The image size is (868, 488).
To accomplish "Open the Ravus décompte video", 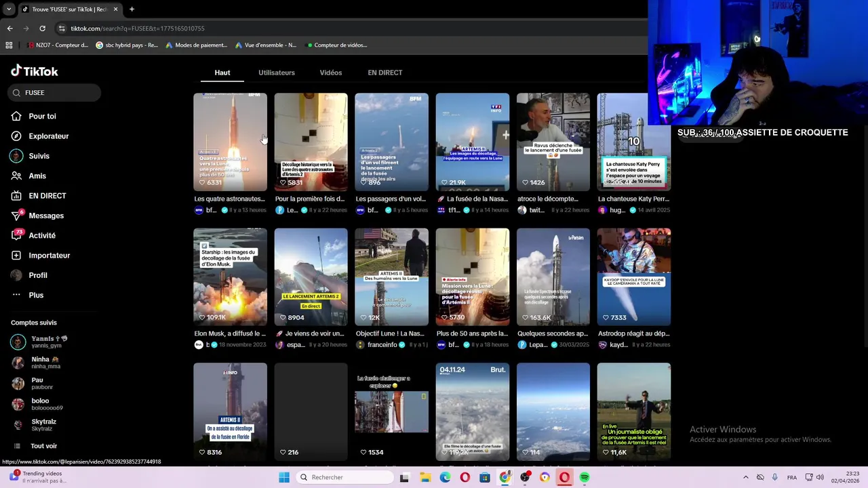I will 553,142.
